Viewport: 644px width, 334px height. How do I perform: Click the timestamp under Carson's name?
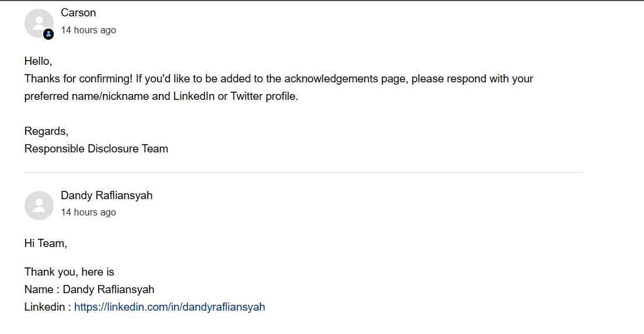[88, 30]
